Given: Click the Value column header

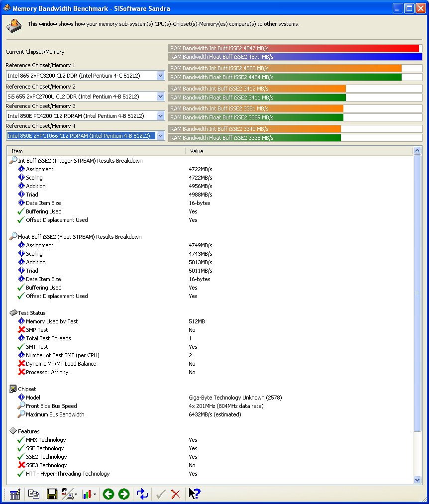Looking at the screenshot, I should pos(299,151).
